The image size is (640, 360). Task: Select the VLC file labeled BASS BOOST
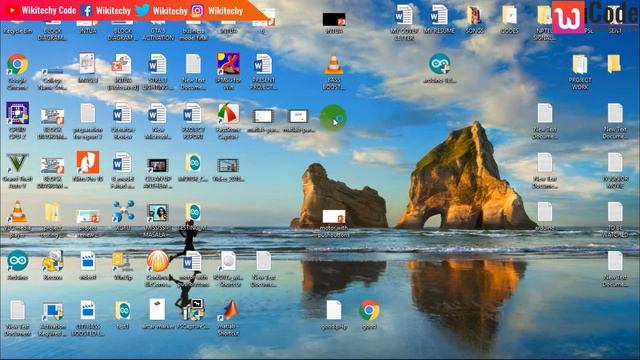333,64
